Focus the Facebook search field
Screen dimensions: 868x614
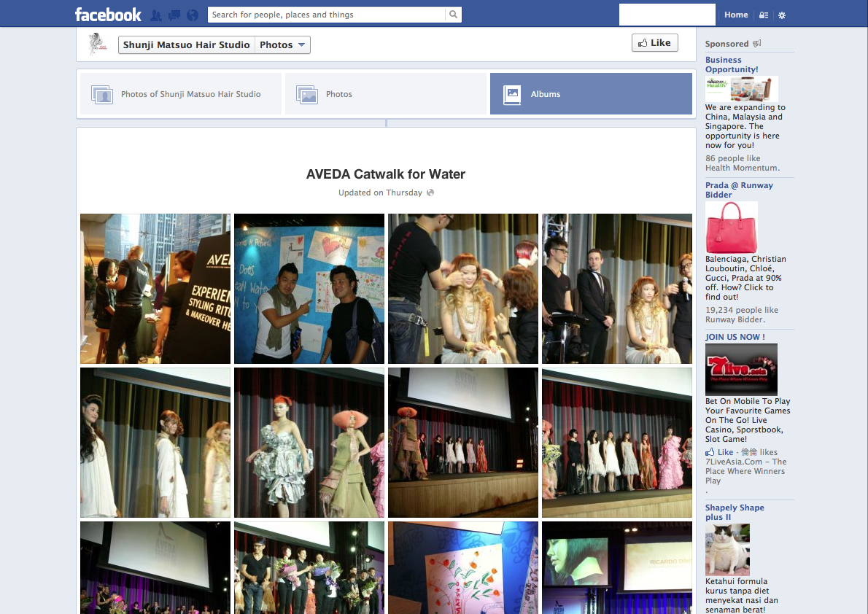click(x=327, y=15)
